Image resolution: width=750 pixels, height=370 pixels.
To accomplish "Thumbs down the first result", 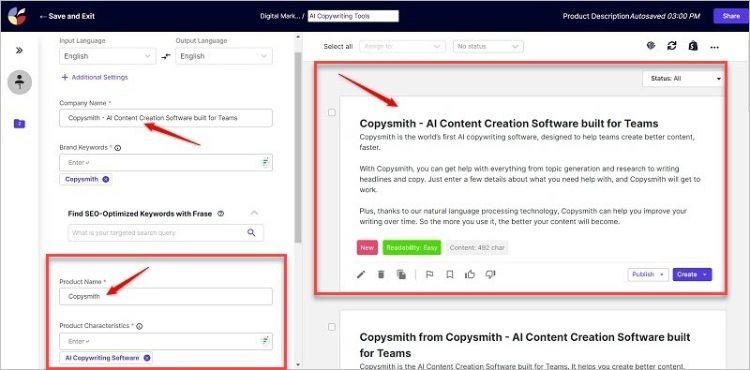I will tap(490, 274).
